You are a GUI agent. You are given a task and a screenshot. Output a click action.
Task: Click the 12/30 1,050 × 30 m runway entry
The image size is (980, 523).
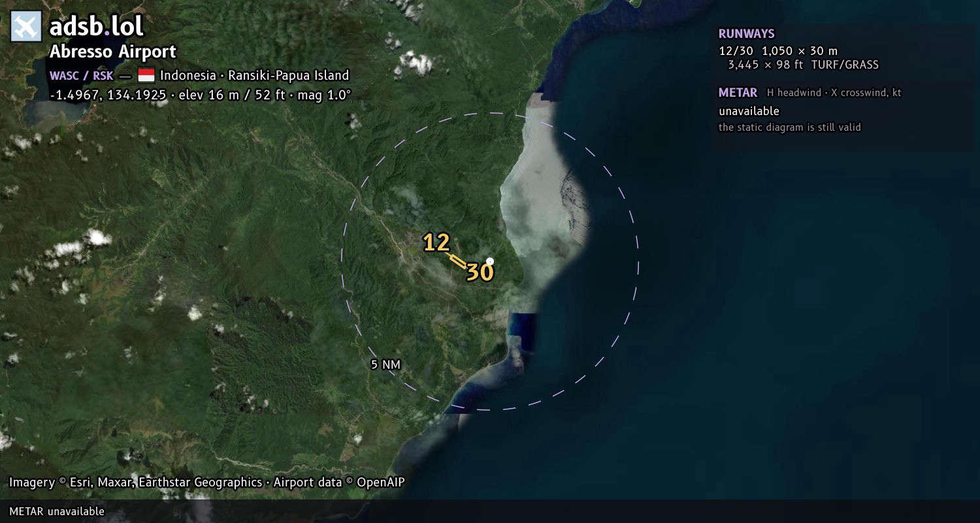click(x=778, y=50)
